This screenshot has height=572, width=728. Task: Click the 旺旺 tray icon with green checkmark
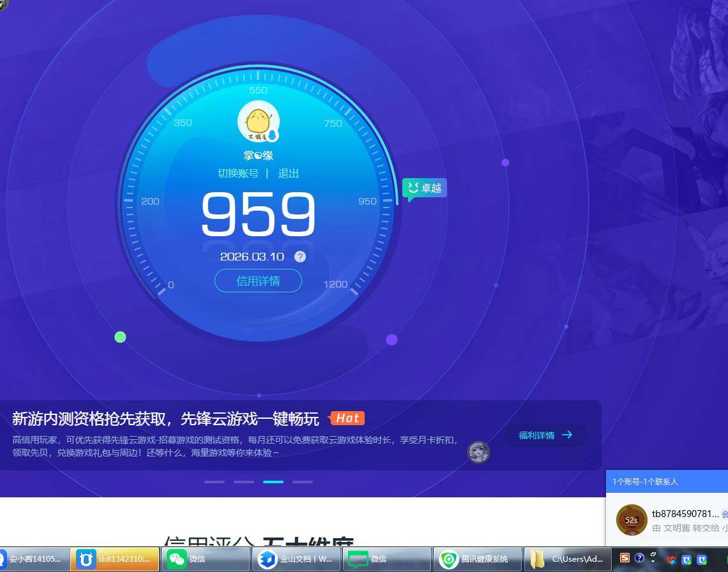(687, 560)
